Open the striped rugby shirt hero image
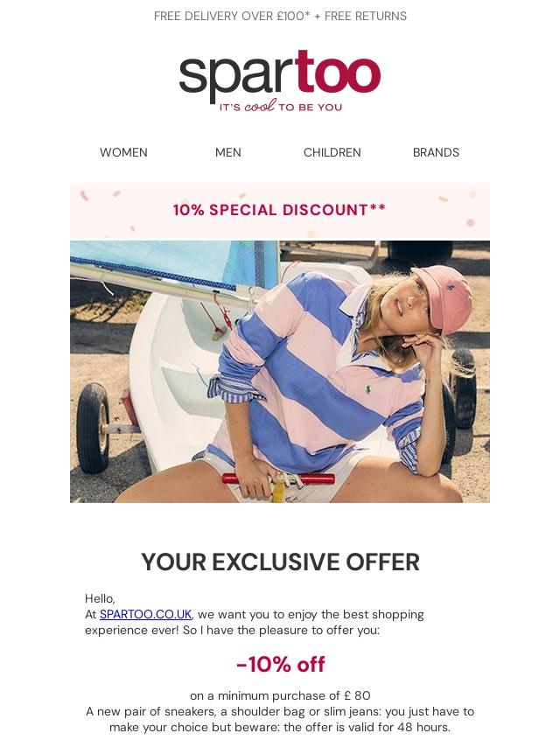 coord(280,372)
